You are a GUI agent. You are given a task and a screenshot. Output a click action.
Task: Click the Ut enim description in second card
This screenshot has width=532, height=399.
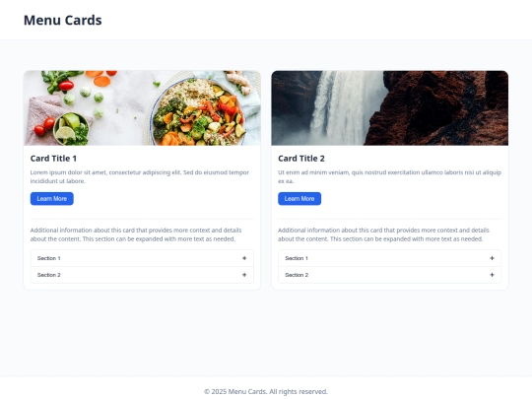(x=389, y=176)
